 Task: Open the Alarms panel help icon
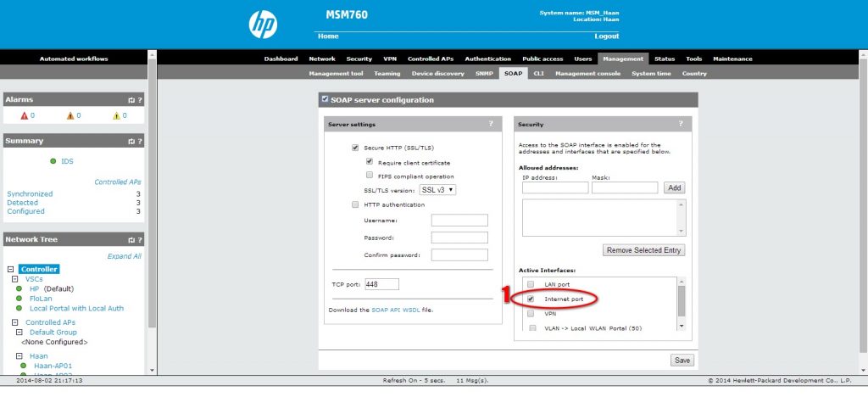[140, 100]
